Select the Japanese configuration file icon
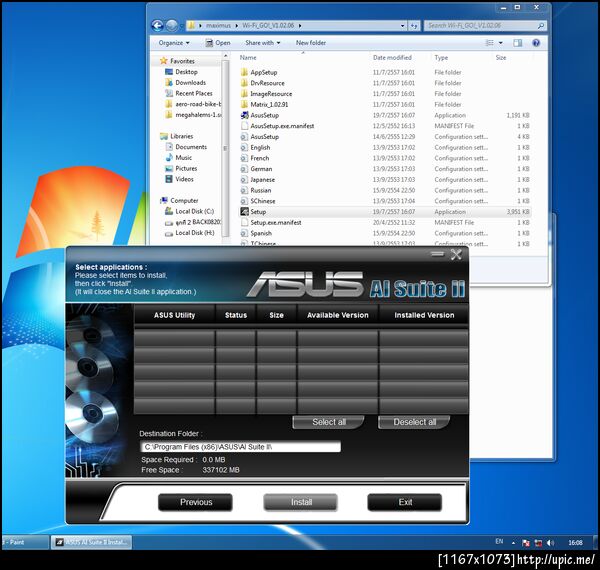 tap(245, 179)
